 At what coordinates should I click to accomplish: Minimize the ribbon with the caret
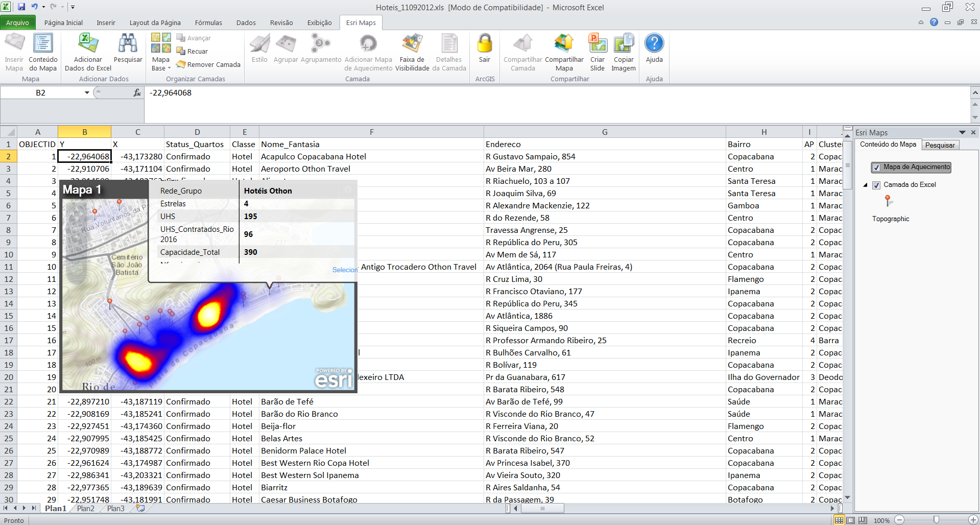pos(921,22)
